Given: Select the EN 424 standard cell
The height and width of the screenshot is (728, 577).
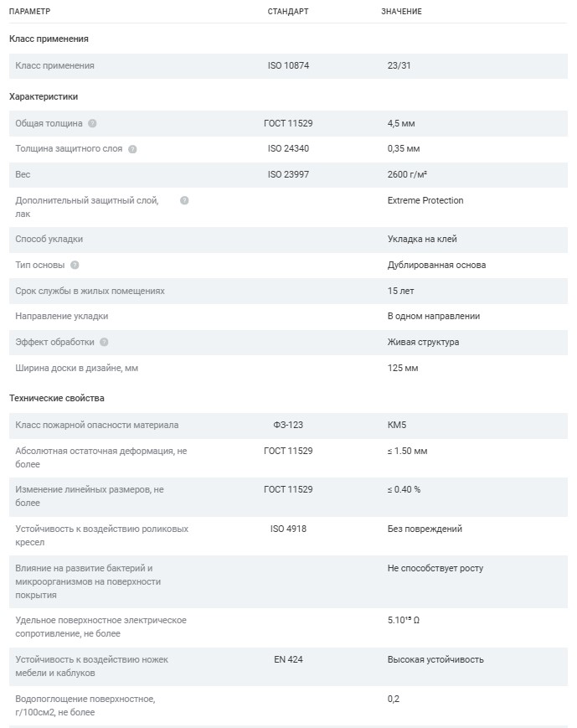Looking at the screenshot, I should click(x=288, y=659).
